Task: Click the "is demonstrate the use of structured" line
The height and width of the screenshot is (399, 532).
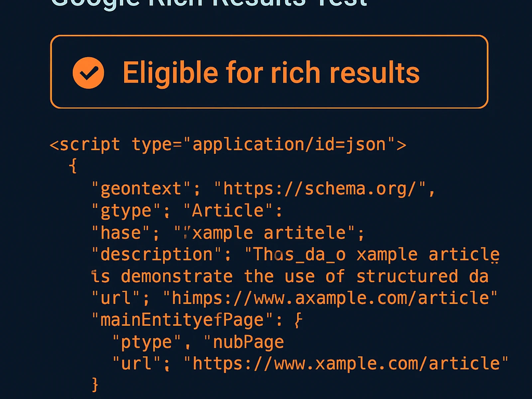Action: (290, 276)
